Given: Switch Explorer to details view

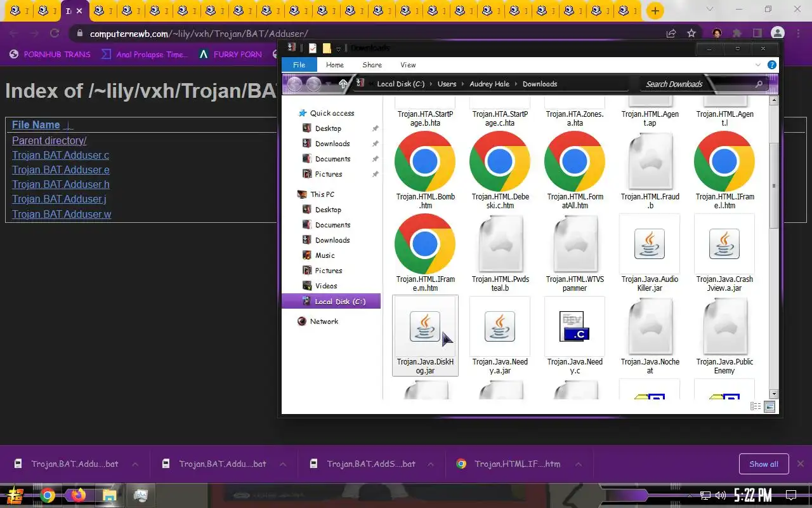Looking at the screenshot, I should (756, 406).
